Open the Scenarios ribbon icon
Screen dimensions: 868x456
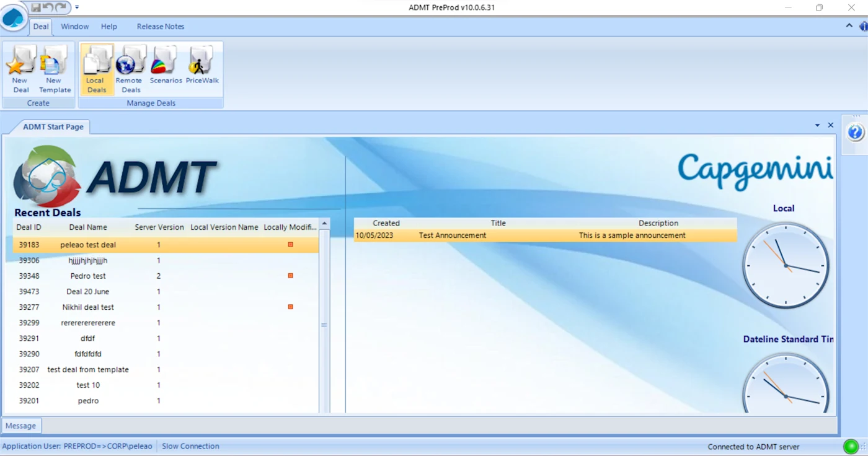[x=166, y=64]
